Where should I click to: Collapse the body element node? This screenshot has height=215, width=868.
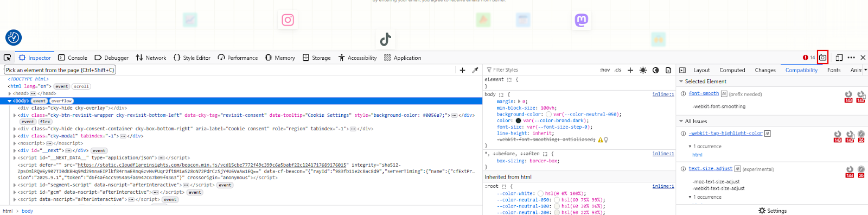point(10,101)
